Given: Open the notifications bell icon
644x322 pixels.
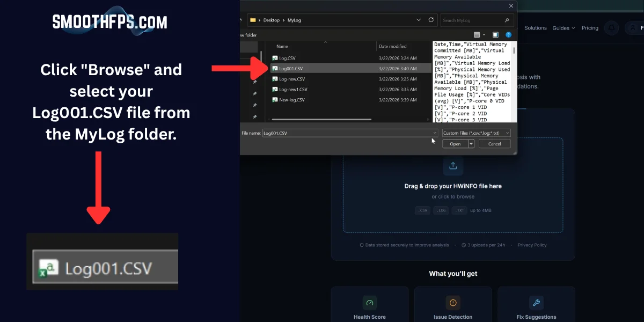Looking at the screenshot, I should (x=611, y=28).
